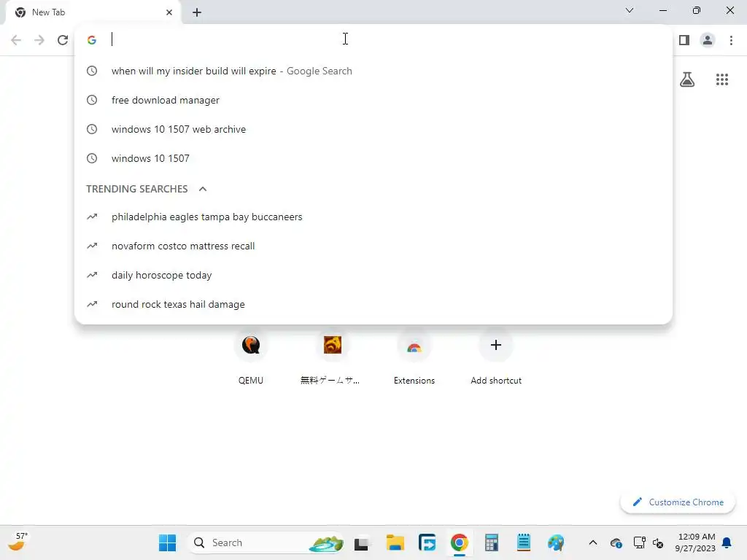
Task: Select suggestion 'free download manager'
Action: coord(373,100)
